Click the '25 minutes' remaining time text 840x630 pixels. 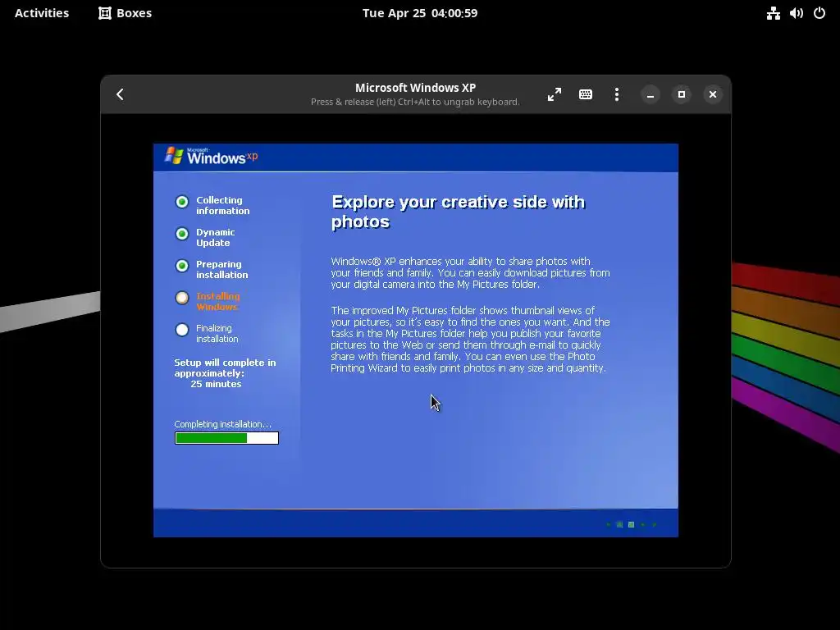click(x=216, y=384)
